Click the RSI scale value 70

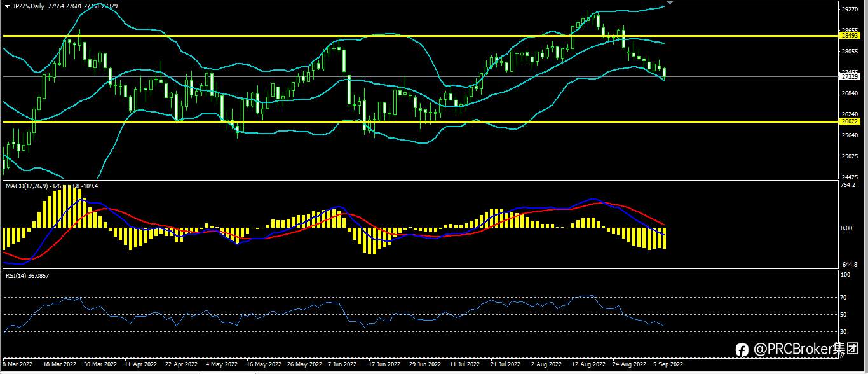click(x=844, y=297)
